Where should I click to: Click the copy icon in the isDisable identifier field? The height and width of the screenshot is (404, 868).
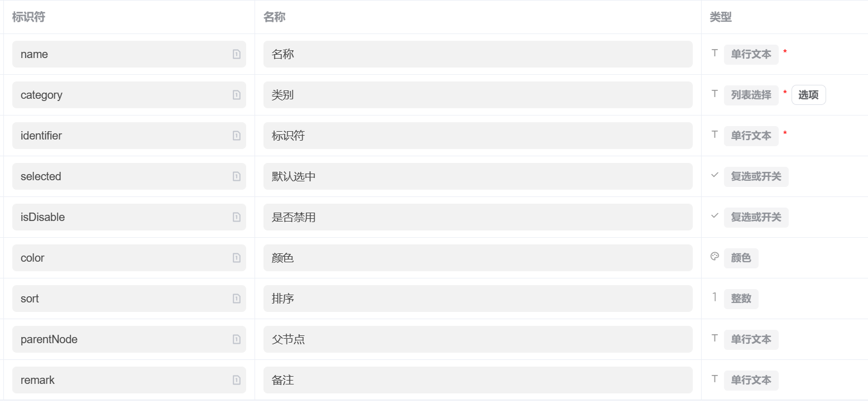pos(237,217)
